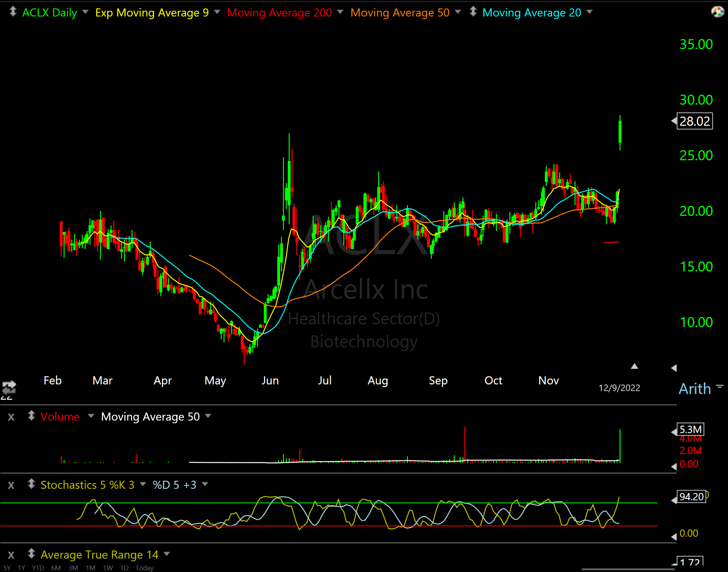Image resolution: width=728 pixels, height=572 pixels.
Task: Click the ACLX Daily symbol label
Action: (49, 12)
